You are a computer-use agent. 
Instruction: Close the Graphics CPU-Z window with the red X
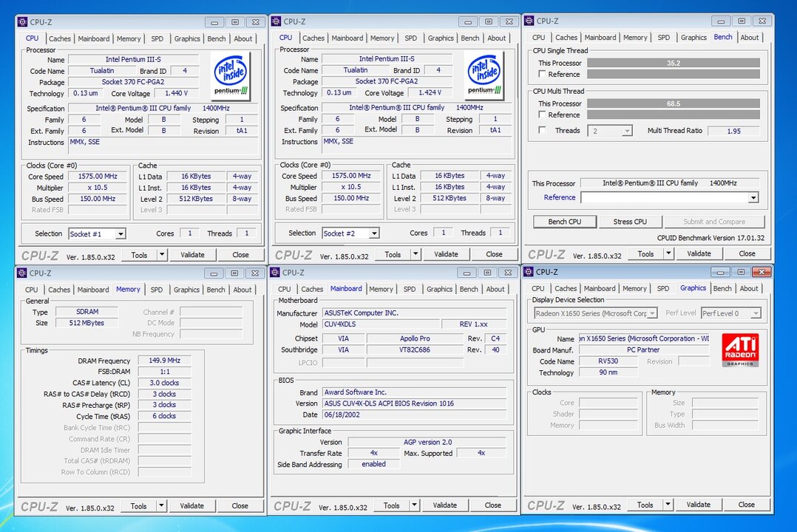[x=762, y=273]
